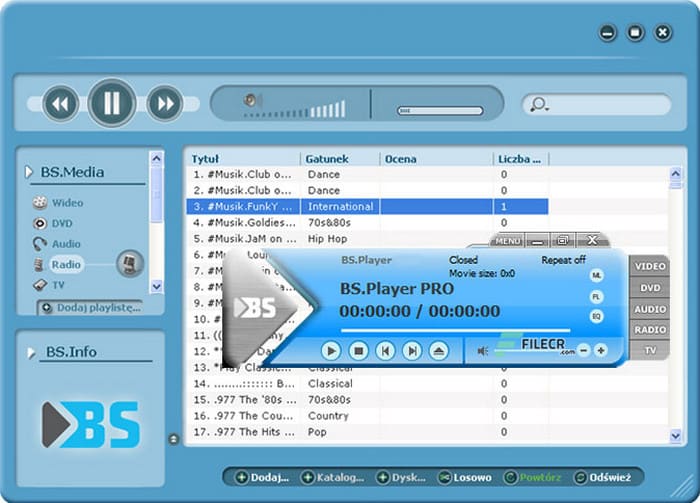Click the Odśwież refresh button
The height and width of the screenshot is (503, 700).
[x=602, y=478]
